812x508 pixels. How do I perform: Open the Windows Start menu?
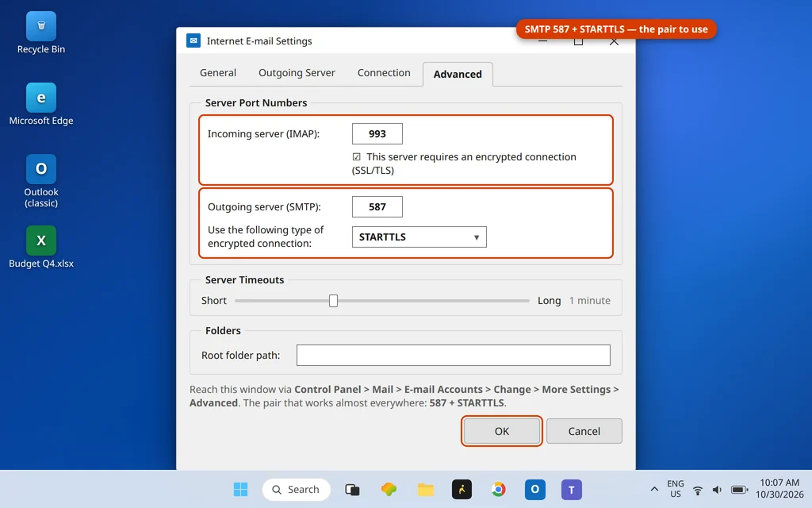click(240, 489)
